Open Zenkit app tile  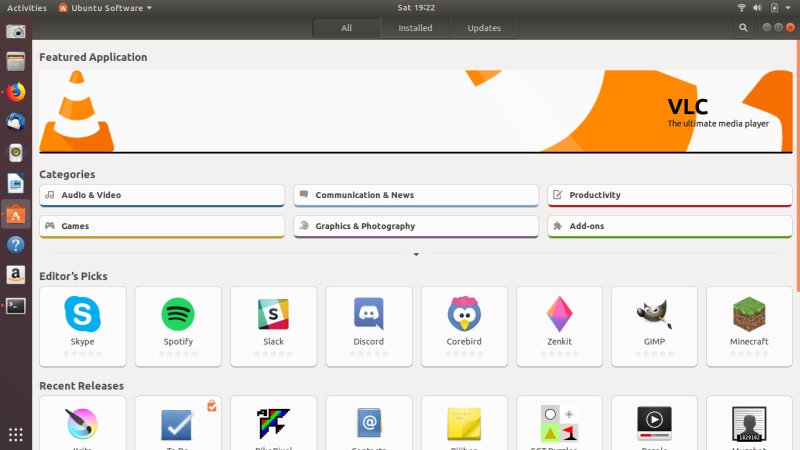click(559, 326)
